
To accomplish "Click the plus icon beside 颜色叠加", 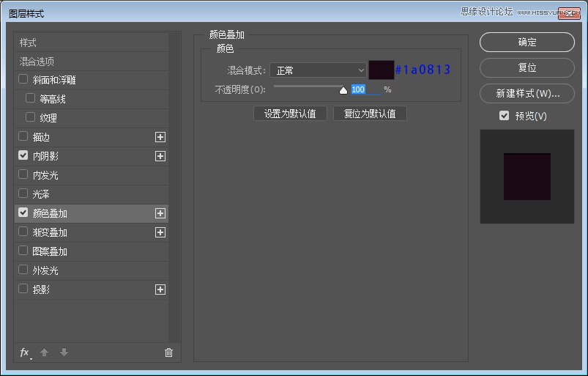I will 160,213.
